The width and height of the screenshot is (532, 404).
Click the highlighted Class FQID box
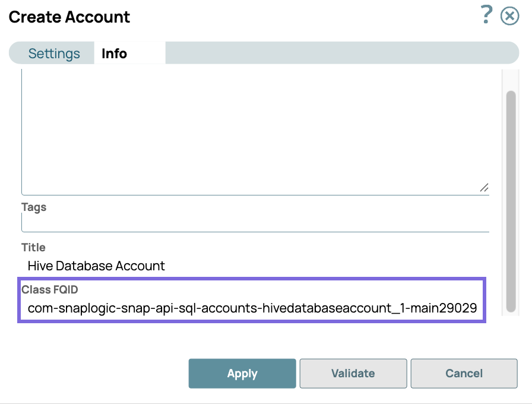(252, 300)
